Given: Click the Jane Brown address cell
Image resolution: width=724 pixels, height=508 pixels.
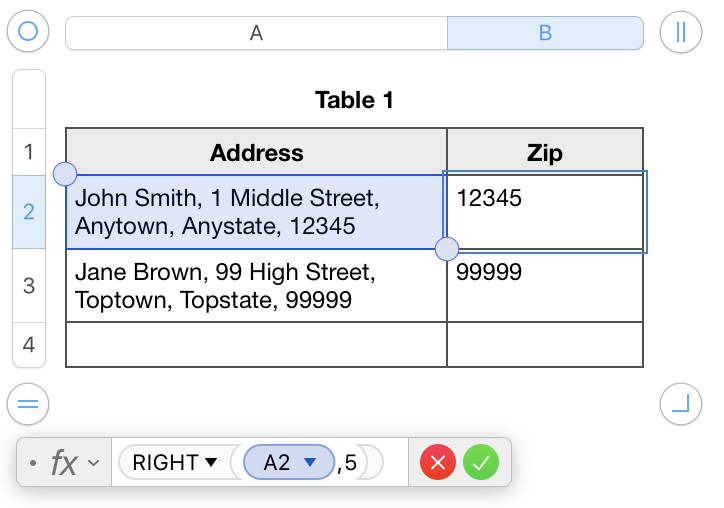Looking at the screenshot, I should coord(256,285).
